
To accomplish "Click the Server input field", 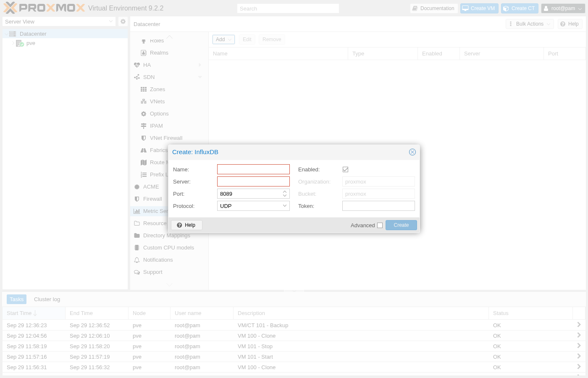I will [253, 181].
